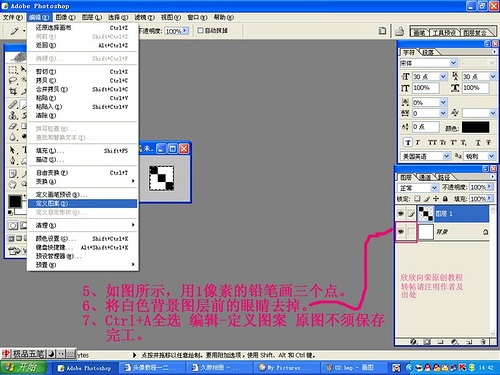
Task: Open the 滤镜 menu
Action: click(144, 17)
